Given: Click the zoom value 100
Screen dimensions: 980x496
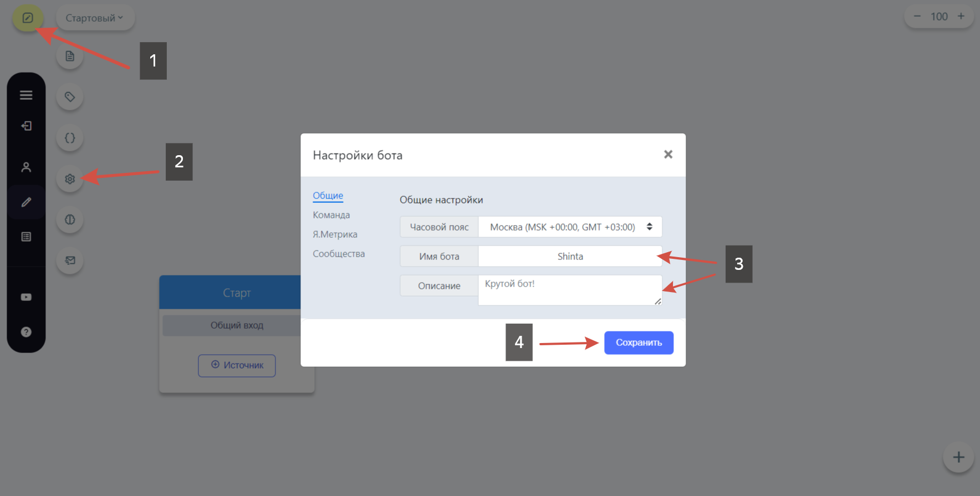Looking at the screenshot, I should (939, 17).
